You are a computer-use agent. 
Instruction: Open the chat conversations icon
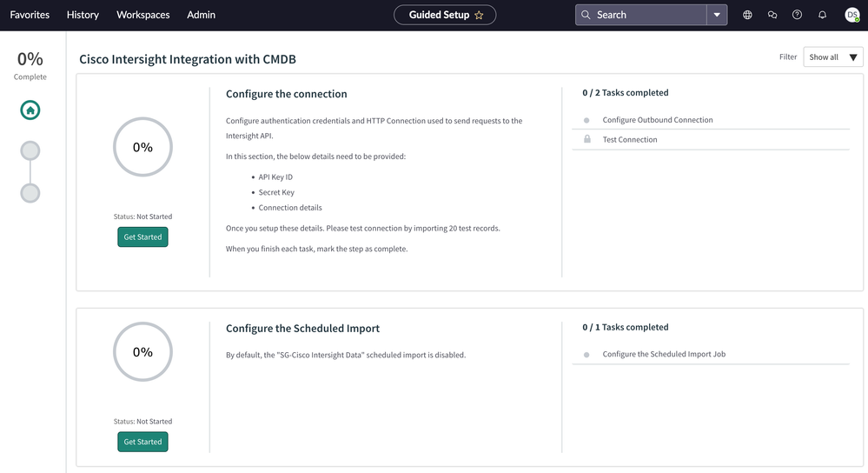coord(772,15)
